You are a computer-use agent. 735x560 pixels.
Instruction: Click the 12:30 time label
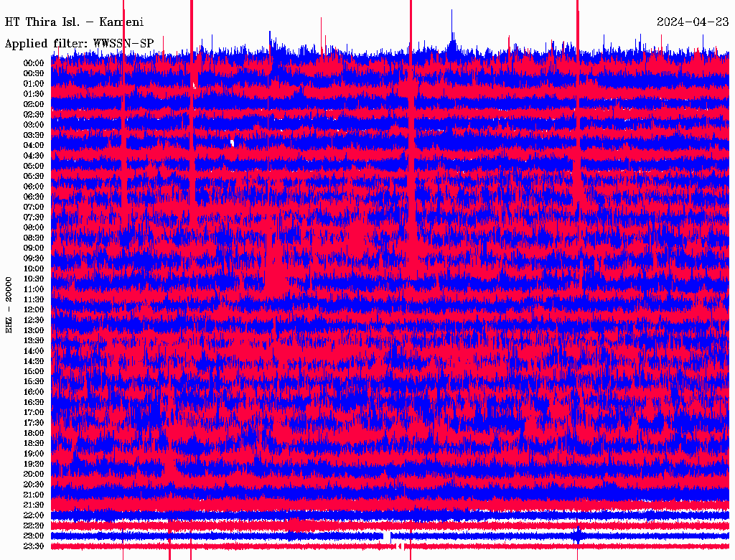point(34,320)
